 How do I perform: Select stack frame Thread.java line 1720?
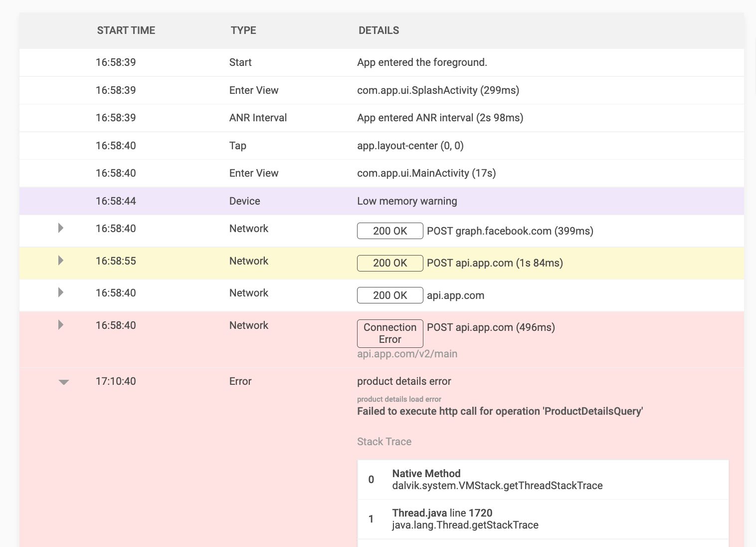[x=543, y=519]
